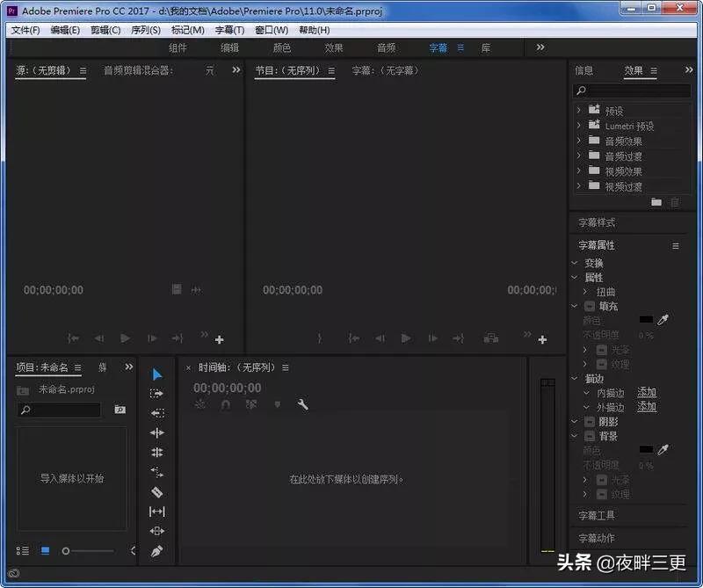Switch to the 音频 workspace
The image size is (703, 588).
pos(386,48)
